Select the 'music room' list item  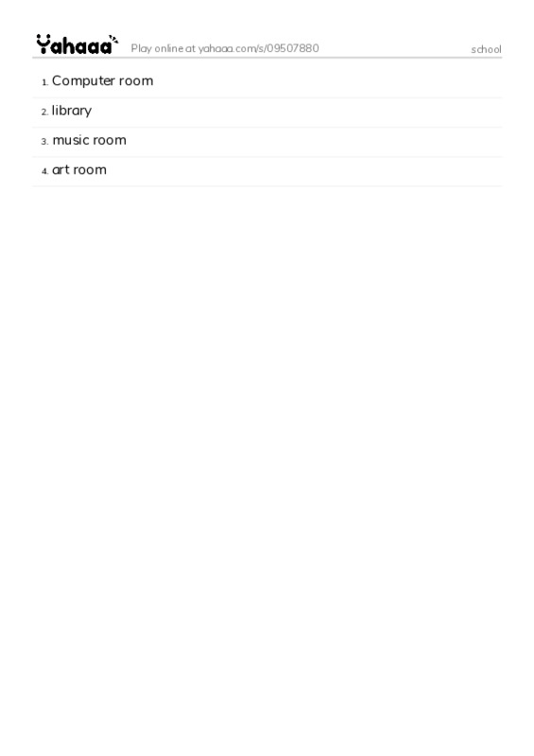(267, 140)
